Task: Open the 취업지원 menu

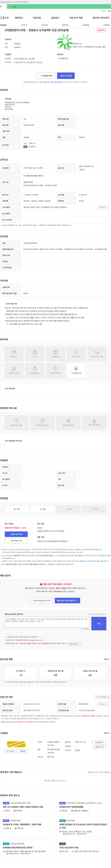Action: click(x=37, y=18)
